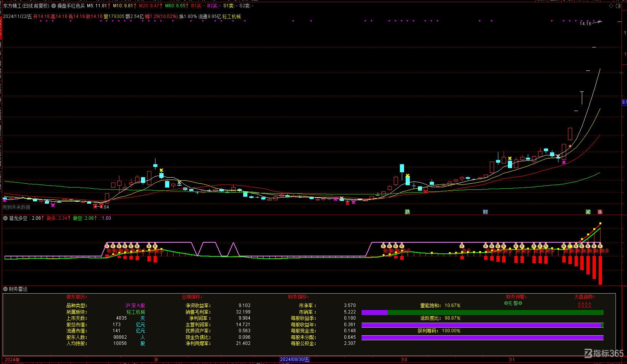Click the 财务指标 section heading
This screenshot has width=627, height=364.
click(x=298, y=297)
